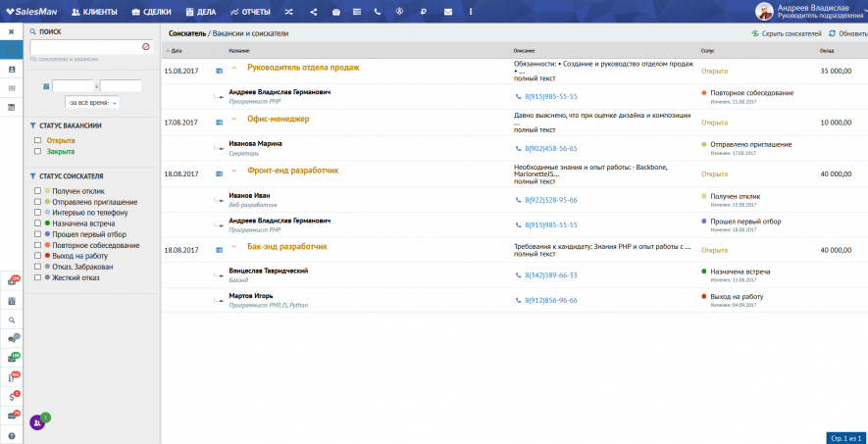This screenshot has height=444, width=868.
Task: Click the dollar icon in left sidebar
Action: point(12,396)
